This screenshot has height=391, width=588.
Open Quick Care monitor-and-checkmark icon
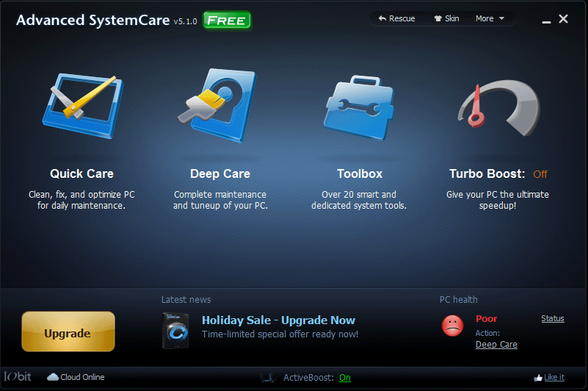tap(82, 106)
